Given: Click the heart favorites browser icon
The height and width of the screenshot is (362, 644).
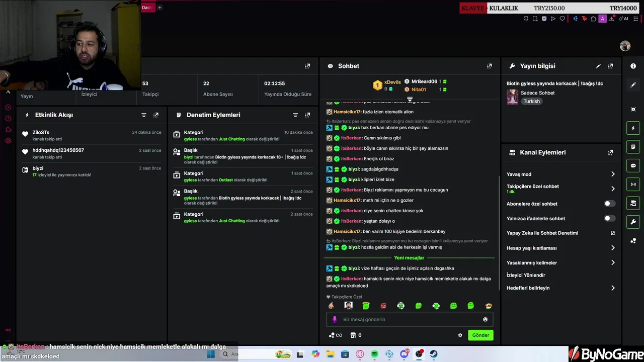Looking at the screenshot, I should [x=562, y=19].
